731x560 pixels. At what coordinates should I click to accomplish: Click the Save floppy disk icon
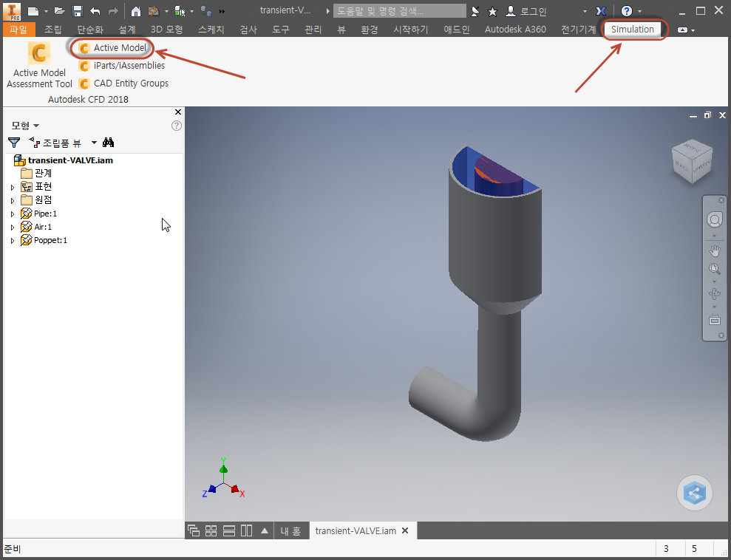click(x=78, y=11)
